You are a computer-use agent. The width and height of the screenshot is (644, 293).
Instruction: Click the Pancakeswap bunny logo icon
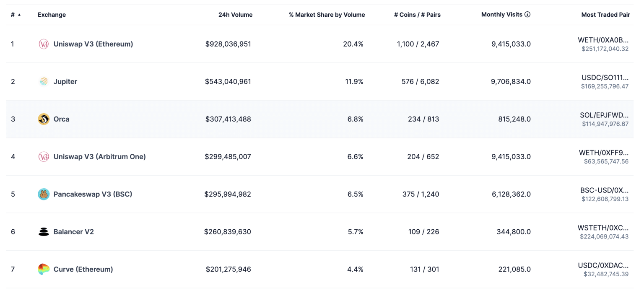click(44, 194)
